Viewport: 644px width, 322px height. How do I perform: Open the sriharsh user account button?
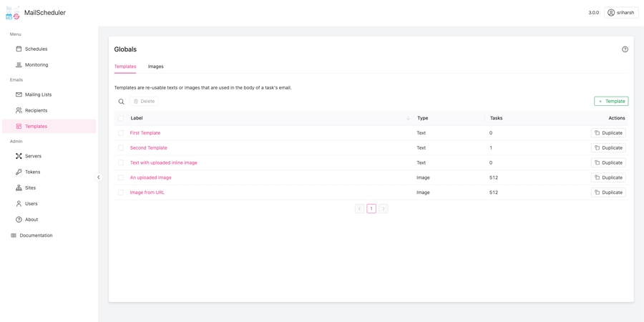[x=621, y=13]
